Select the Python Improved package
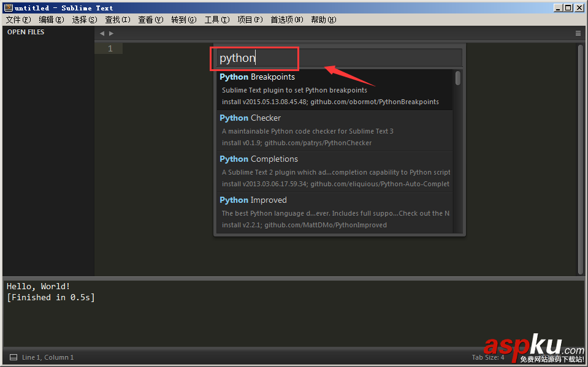Image resolution: width=588 pixels, height=367 pixels. click(x=335, y=213)
